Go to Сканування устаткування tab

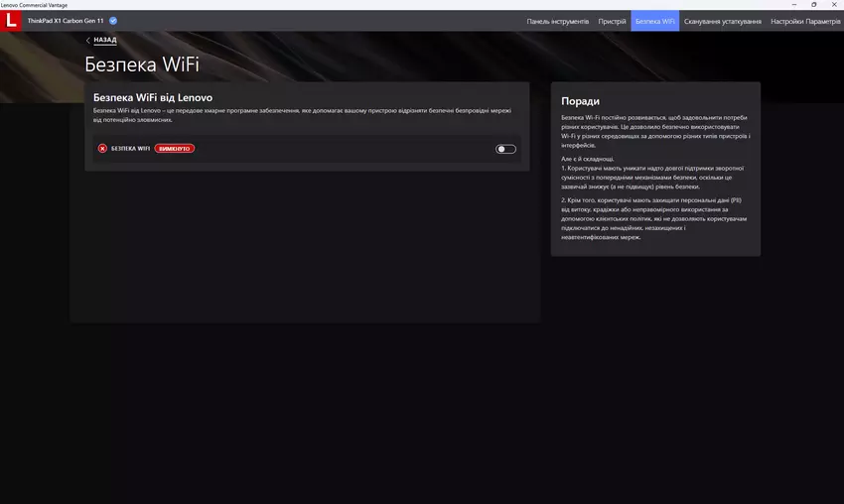click(x=723, y=21)
